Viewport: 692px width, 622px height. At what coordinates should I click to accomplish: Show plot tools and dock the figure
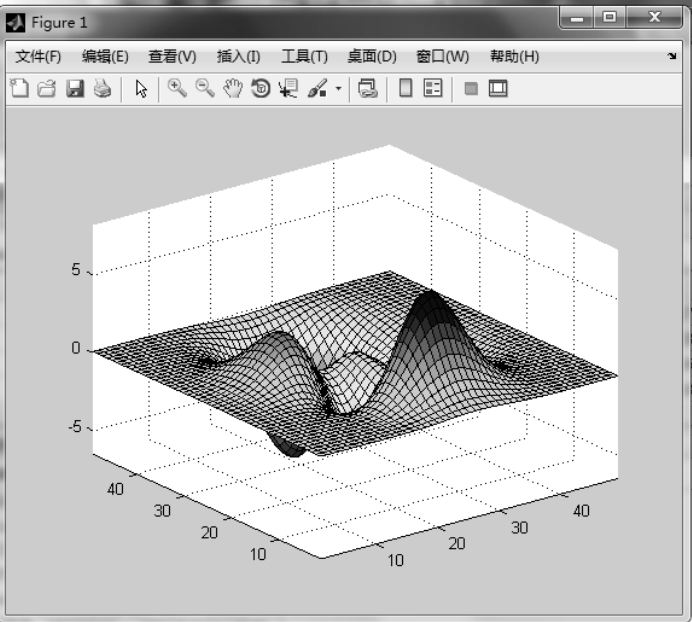[498, 89]
